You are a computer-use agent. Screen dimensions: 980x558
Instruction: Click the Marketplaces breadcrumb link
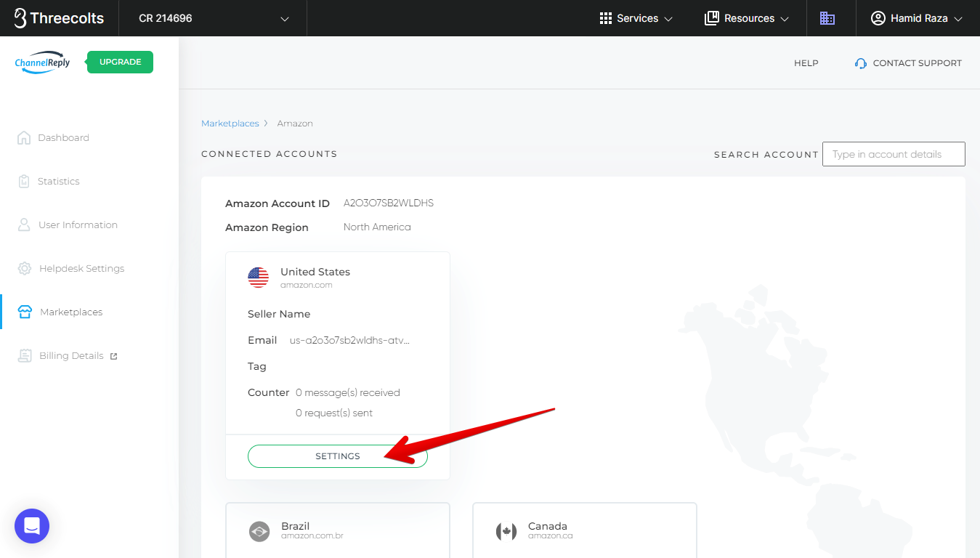click(x=230, y=124)
